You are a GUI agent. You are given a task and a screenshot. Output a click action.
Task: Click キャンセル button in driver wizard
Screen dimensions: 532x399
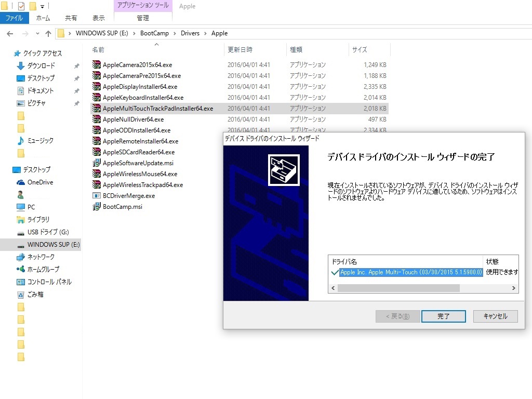(495, 316)
